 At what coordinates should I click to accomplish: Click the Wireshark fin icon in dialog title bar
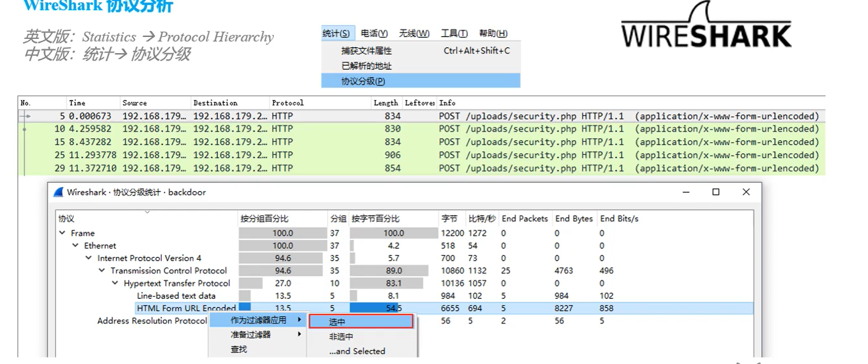click(58, 192)
